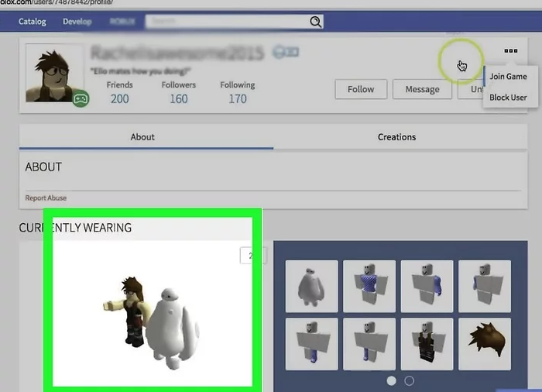Select the blue right arm item thumbnail
This screenshot has height=392, width=542.
tap(485, 287)
